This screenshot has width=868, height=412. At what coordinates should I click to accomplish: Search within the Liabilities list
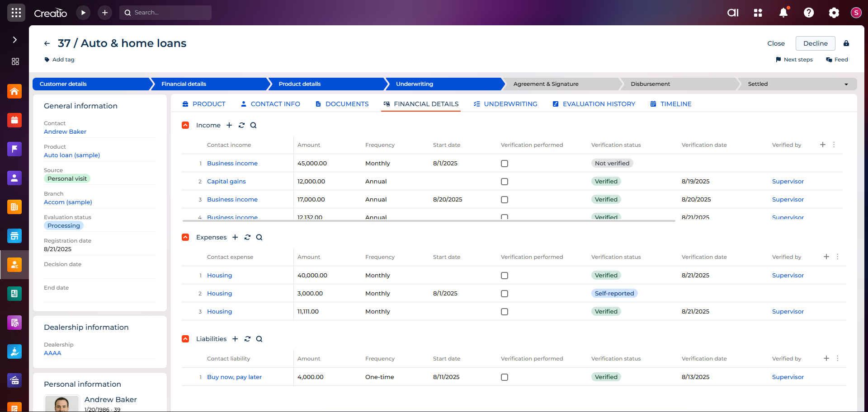click(x=259, y=339)
